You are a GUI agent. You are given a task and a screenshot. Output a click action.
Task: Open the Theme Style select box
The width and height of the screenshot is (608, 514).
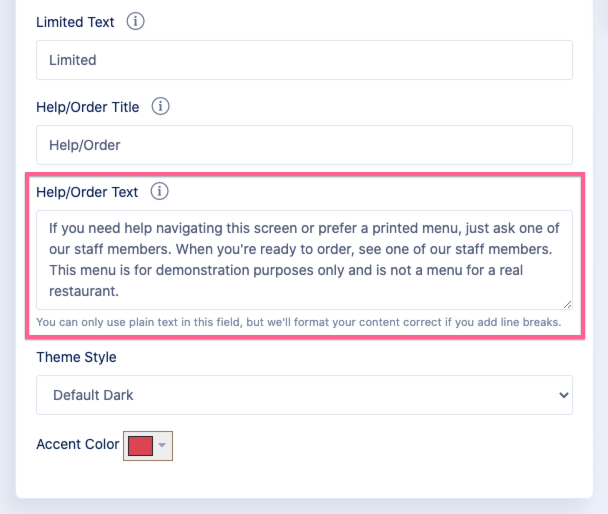coord(304,395)
